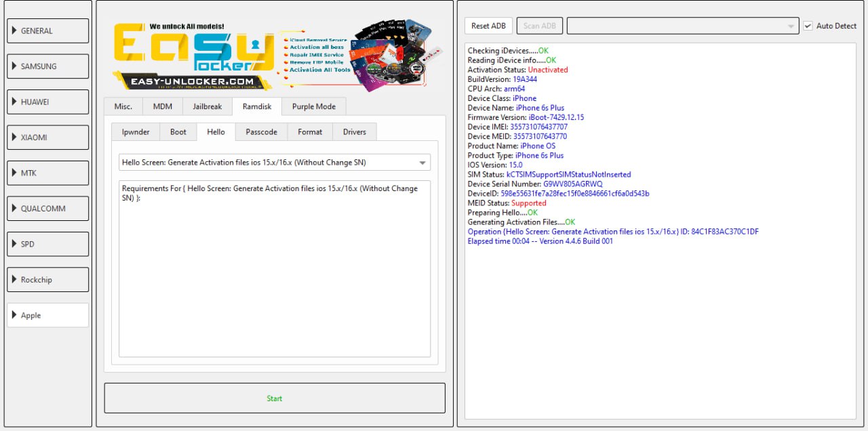Click the Device Name iPhone 6s Plus line

click(x=516, y=108)
